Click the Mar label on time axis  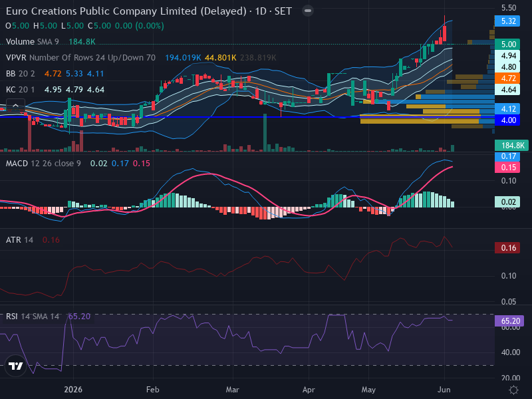pyautogui.click(x=232, y=390)
